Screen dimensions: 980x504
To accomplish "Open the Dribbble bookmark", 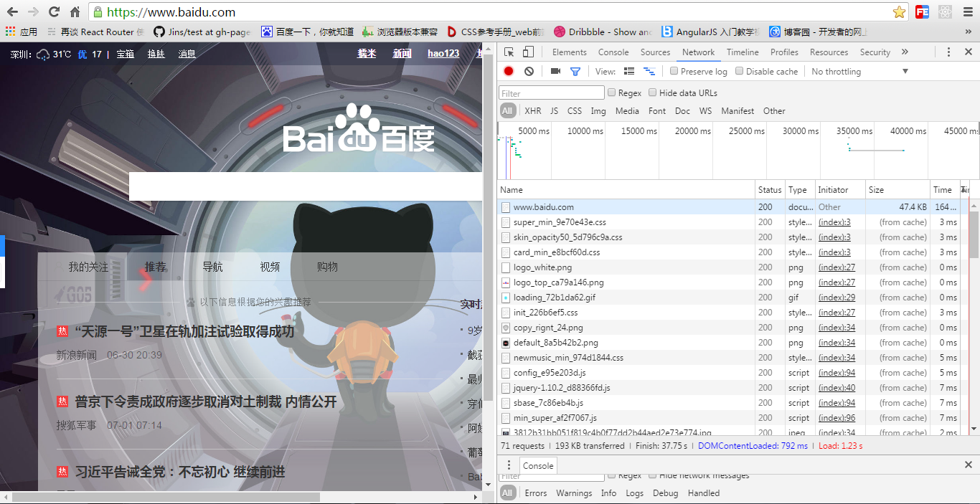I will [603, 32].
